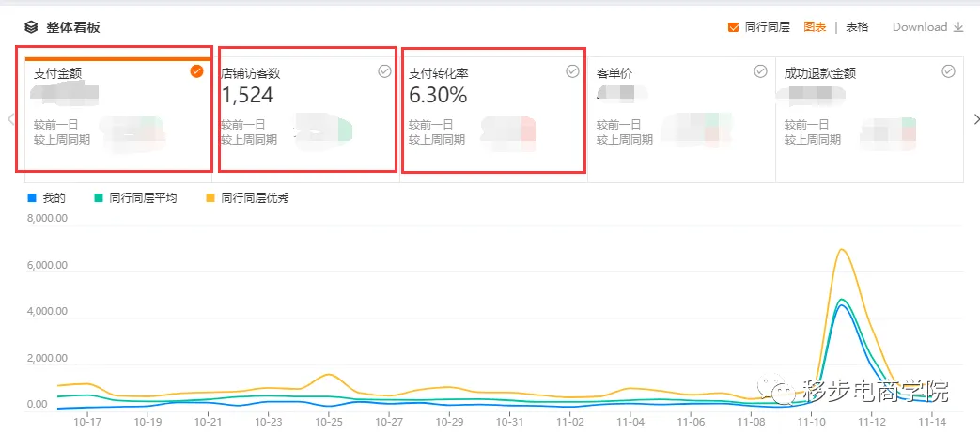Image resolution: width=980 pixels, height=434 pixels.
Task: Click the 1,524 visitor count value
Action: point(247,95)
